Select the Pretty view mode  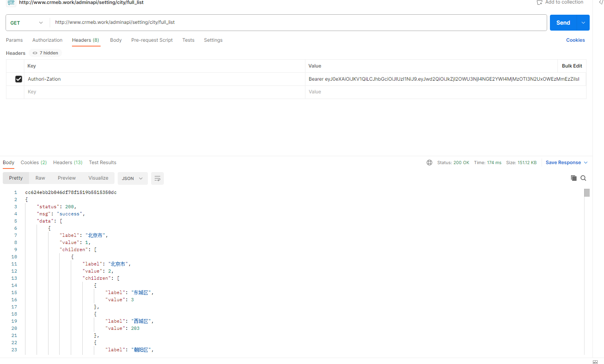coord(16,178)
